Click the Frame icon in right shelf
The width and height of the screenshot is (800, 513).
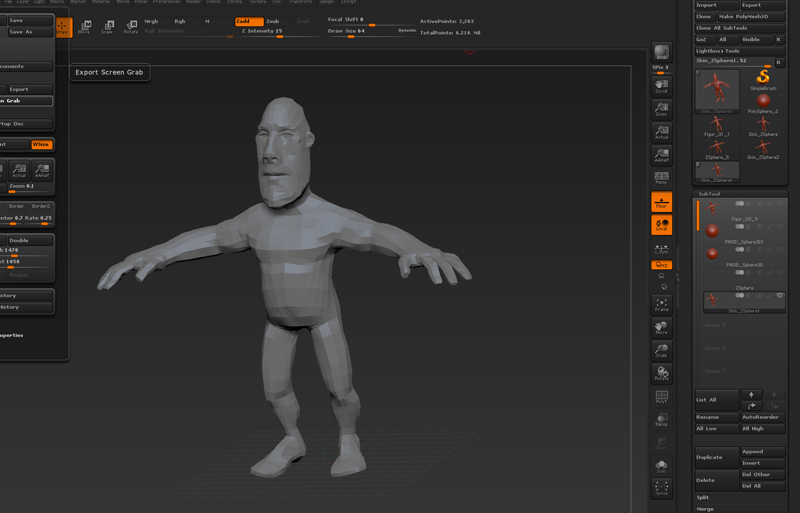[x=661, y=303]
